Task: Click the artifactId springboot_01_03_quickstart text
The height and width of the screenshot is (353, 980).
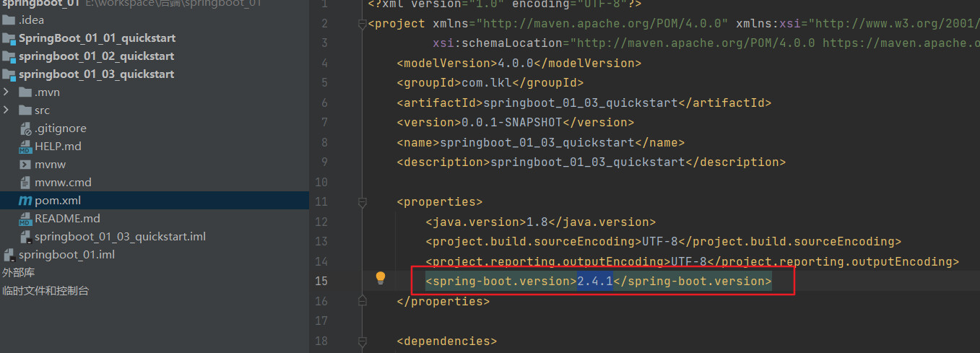Action: point(584,103)
